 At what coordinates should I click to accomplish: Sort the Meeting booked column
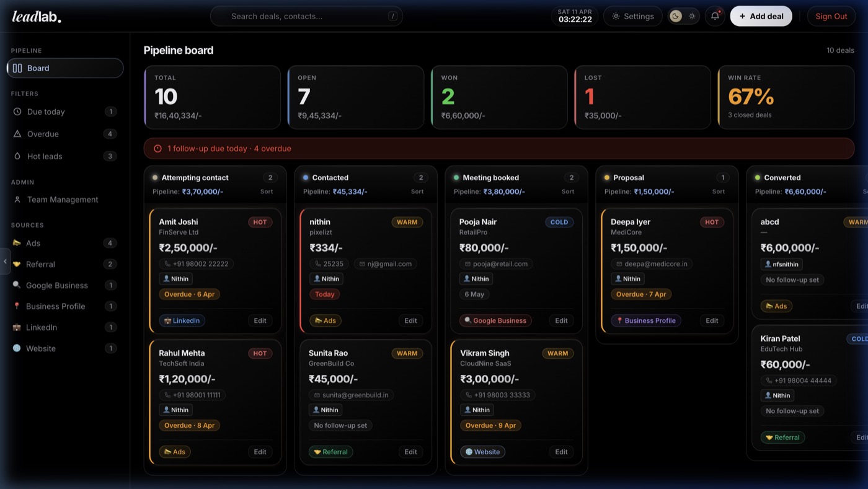pyautogui.click(x=568, y=192)
